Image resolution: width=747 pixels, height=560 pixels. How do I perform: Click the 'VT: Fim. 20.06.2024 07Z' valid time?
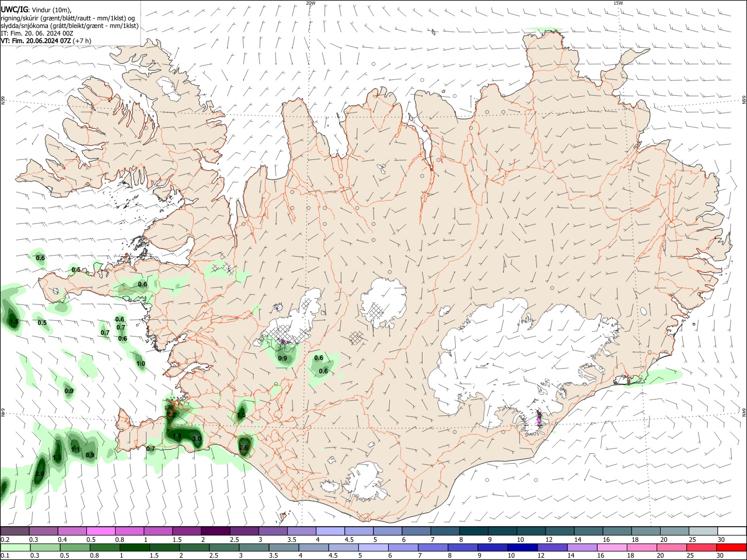tap(36, 41)
